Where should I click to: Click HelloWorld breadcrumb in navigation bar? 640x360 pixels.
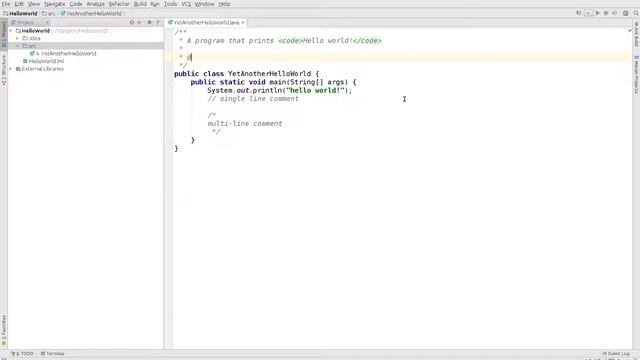point(20,13)
